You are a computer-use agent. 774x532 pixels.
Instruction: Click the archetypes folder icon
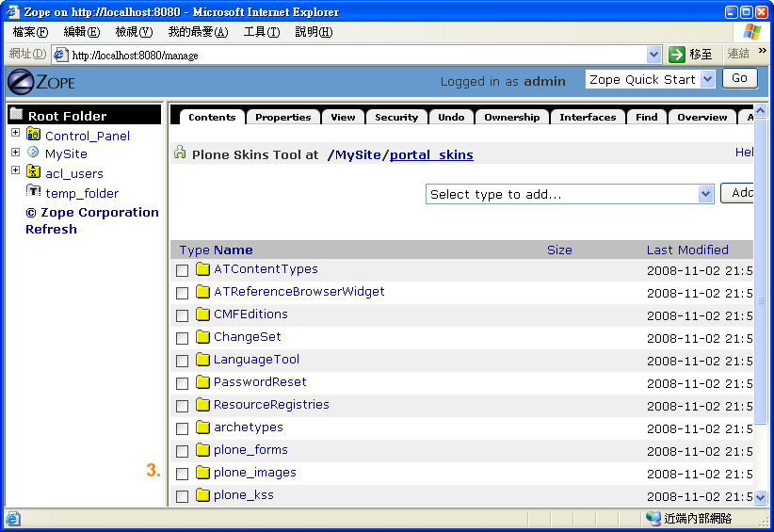coord(202,427)
